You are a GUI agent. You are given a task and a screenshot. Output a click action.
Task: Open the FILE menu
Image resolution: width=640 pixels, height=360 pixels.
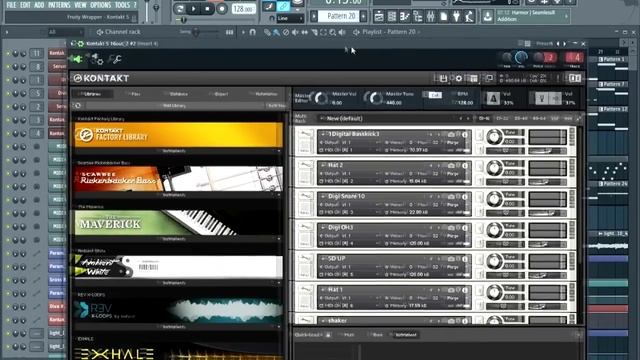[11, 5]
